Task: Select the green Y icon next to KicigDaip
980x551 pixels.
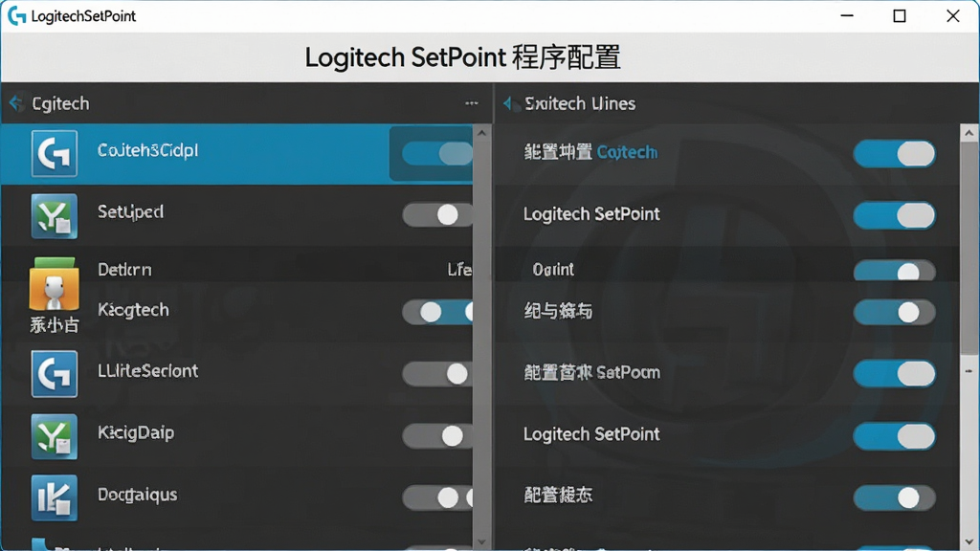Action: pos(55,436)
